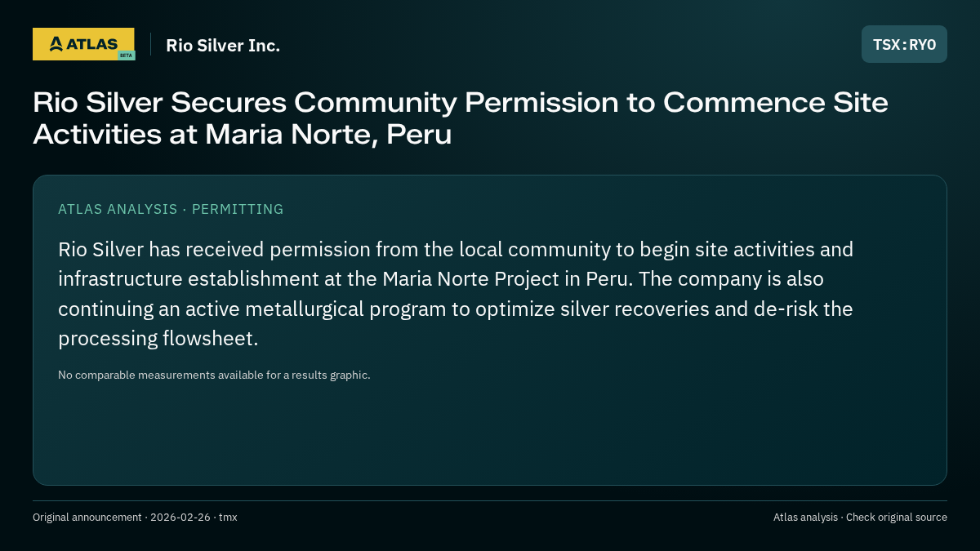This screenshot has height=551, width=980.
Task: Click the Original announcement date footer text
Action: click(x=135, y=518)
